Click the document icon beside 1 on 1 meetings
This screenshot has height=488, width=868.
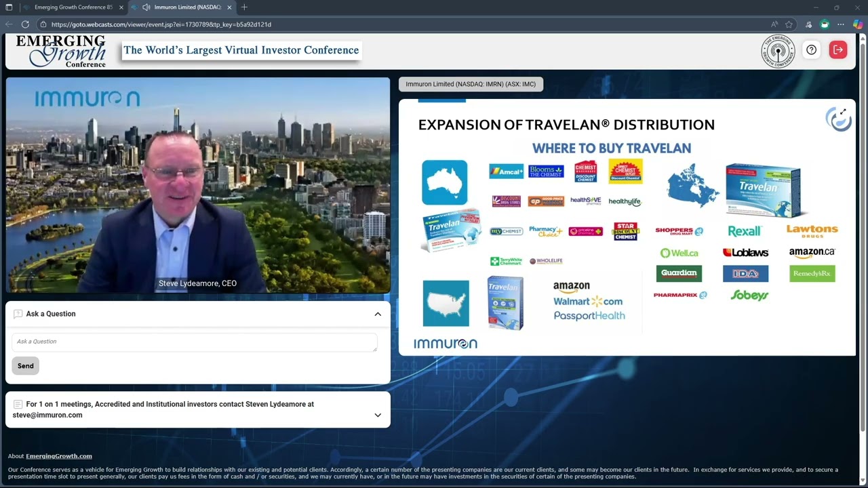tap(18, 404)
